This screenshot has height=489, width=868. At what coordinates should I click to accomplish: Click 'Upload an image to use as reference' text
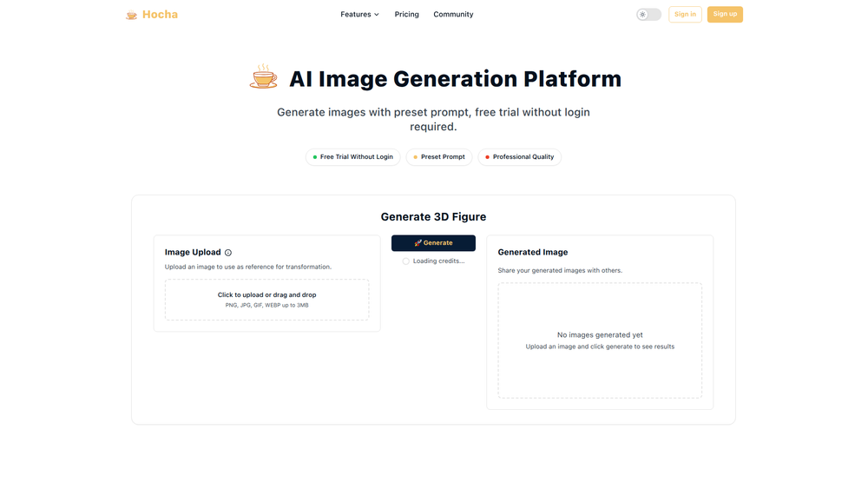(x=248, y=267)
